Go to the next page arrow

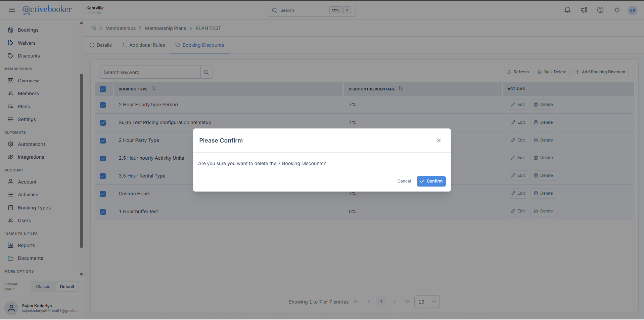(395, 302)
